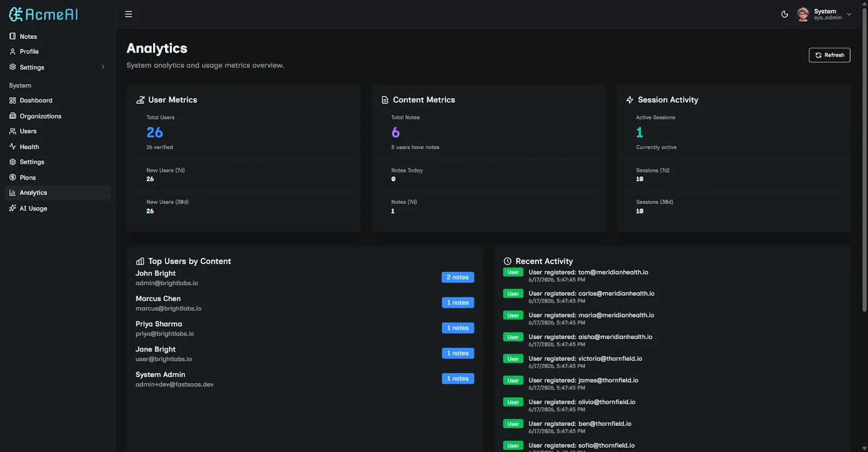Navigate to Organizations
The width and height of the screenshot is (868, 452).
(58, 116)
